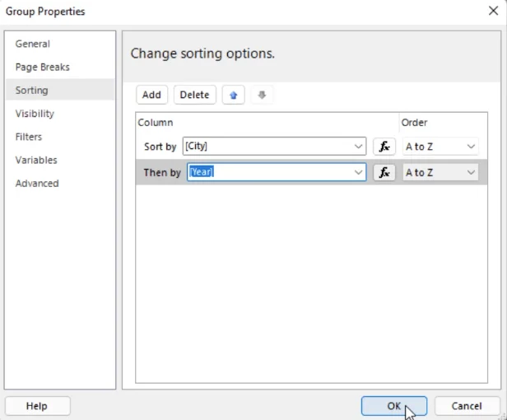Open expression editor for City sort row

point(384,147)
